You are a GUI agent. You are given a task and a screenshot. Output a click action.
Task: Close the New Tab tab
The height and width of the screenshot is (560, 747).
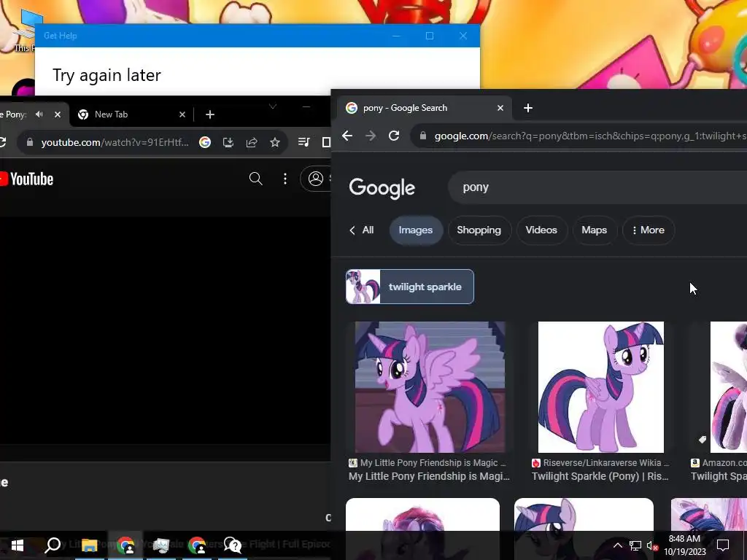(x=182, y=114)
